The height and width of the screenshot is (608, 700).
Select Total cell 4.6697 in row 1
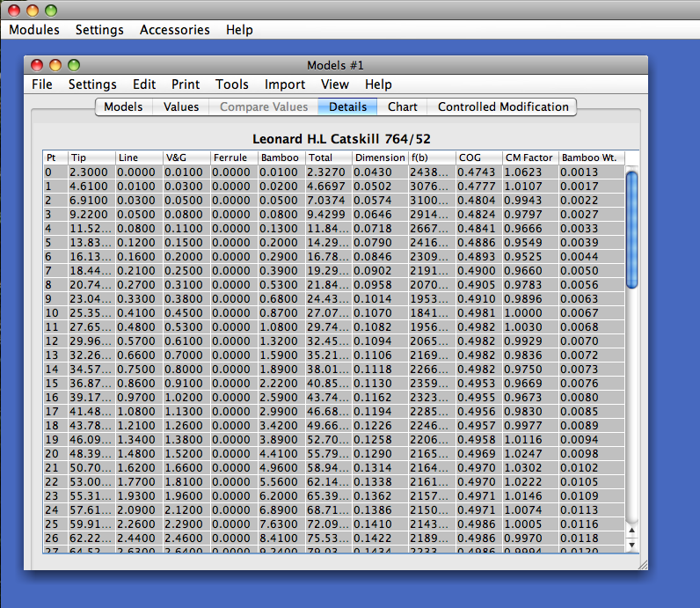pyautogui.click(x=329, y=187)
